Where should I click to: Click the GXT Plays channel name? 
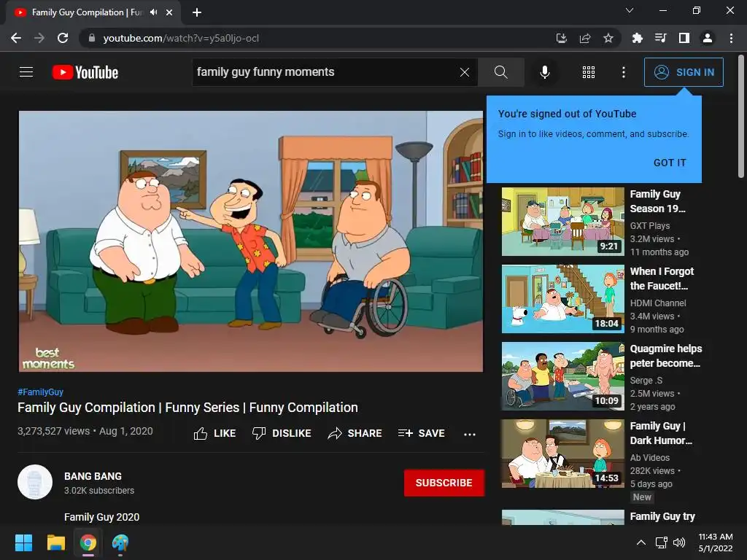(650, 226)
